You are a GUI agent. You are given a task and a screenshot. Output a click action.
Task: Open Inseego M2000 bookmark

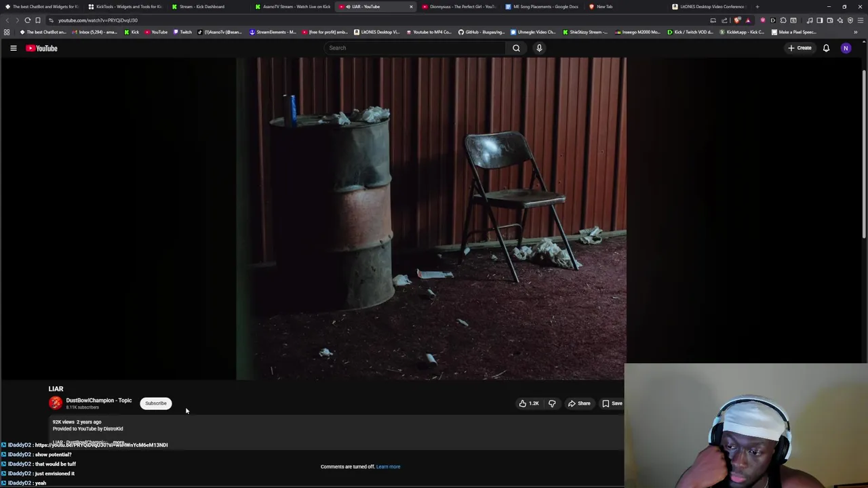638,32
